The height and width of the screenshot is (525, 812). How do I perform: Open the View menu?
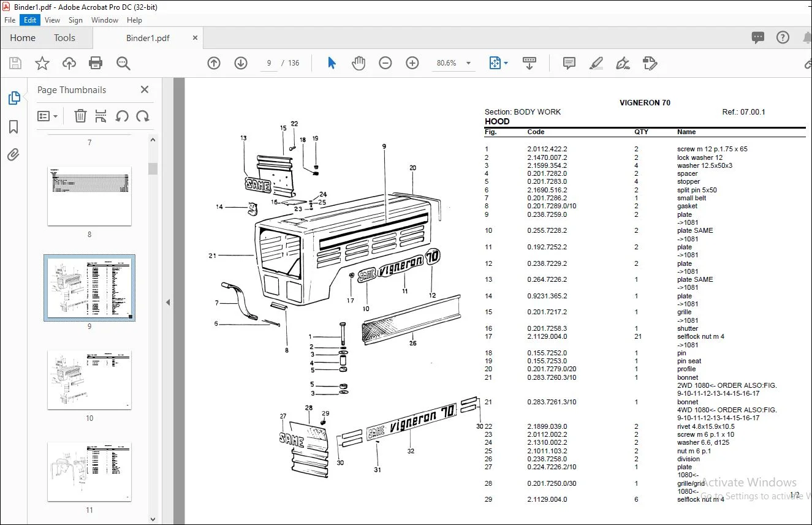click(53, 20)
